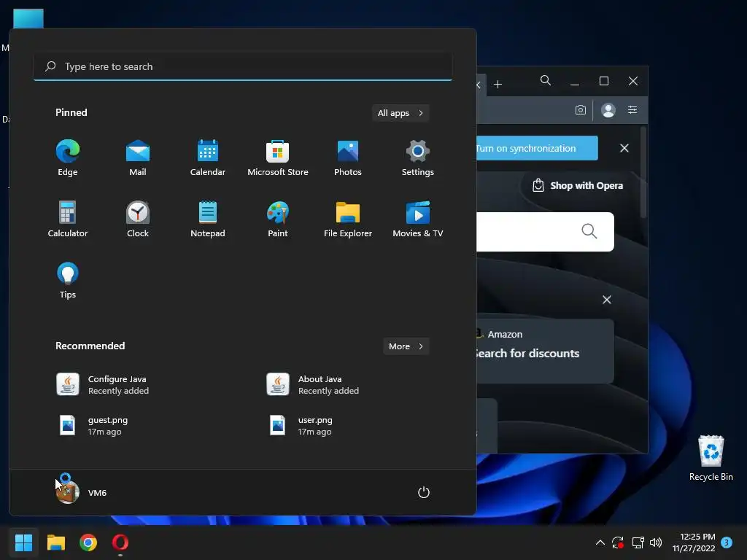Click Turn on synchronization button

tap(537, 148)
